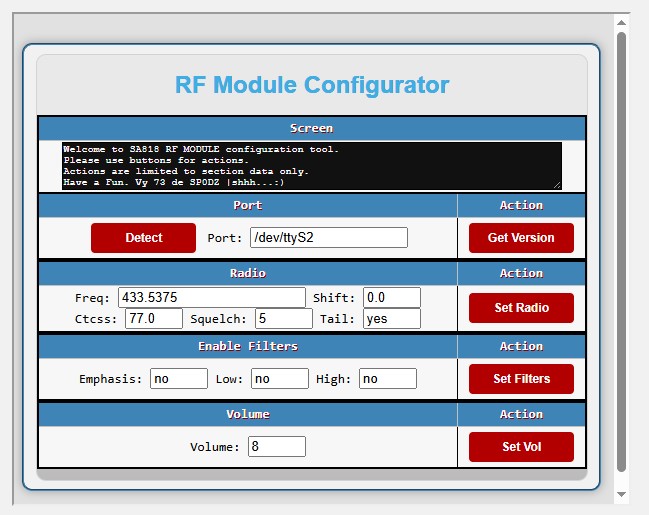Select the Shift input field
This screenshot has width=649, height=515.
(391, 298)
